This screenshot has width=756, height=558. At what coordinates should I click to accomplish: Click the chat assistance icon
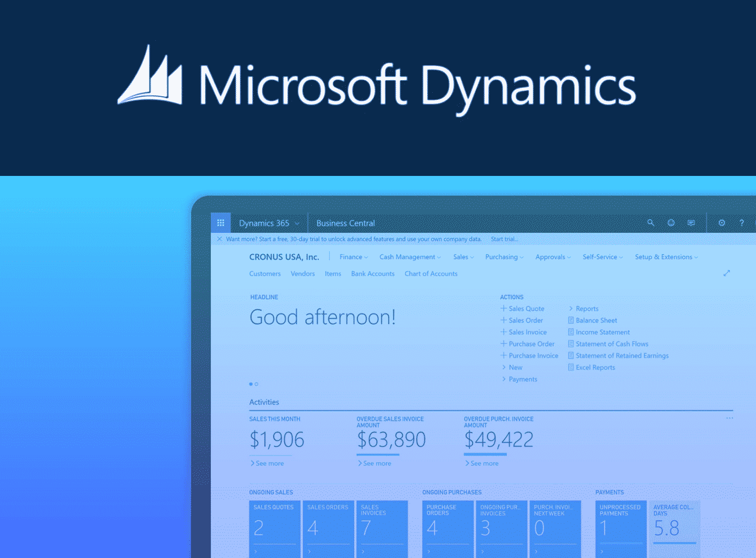[691, 223]
